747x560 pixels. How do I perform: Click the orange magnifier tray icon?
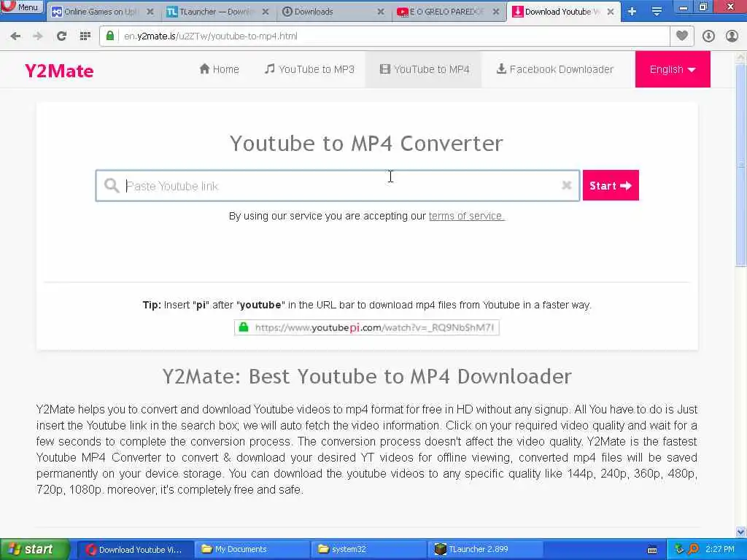point(693,550)
